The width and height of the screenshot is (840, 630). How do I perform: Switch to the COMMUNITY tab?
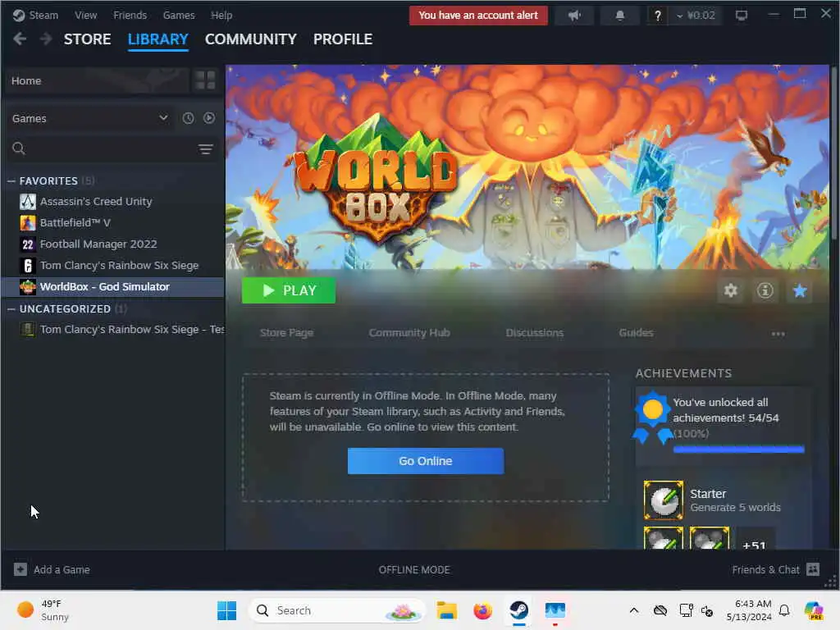pos(251,39)
